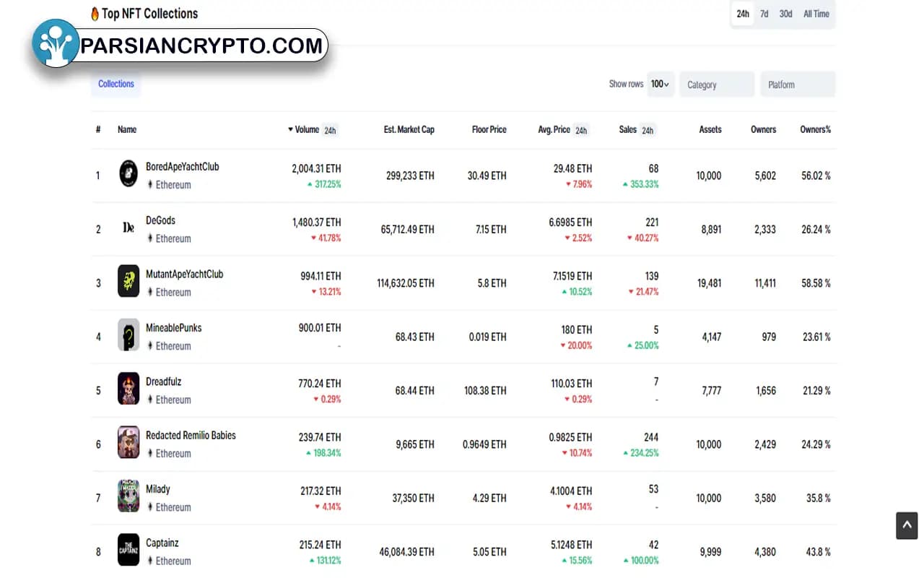
Task: Sort by Assets column header
Action: pyautogui.click(x=710, y=130)
